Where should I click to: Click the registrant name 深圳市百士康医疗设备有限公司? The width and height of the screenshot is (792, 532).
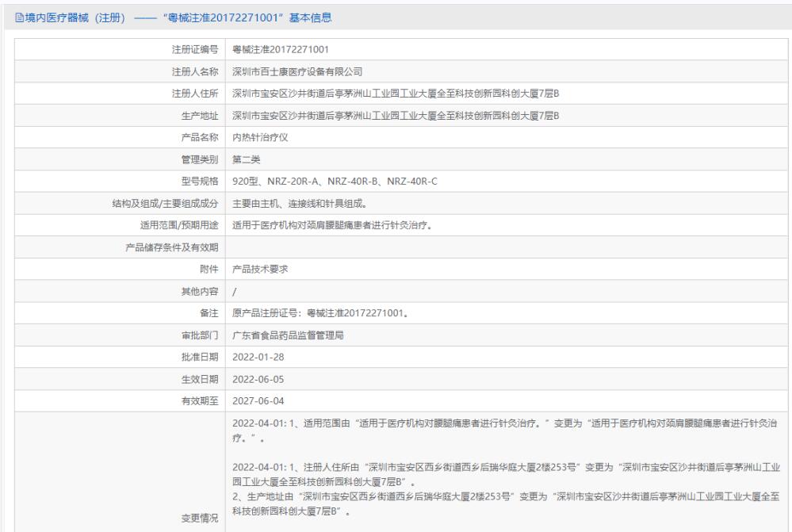coord(297,71)
